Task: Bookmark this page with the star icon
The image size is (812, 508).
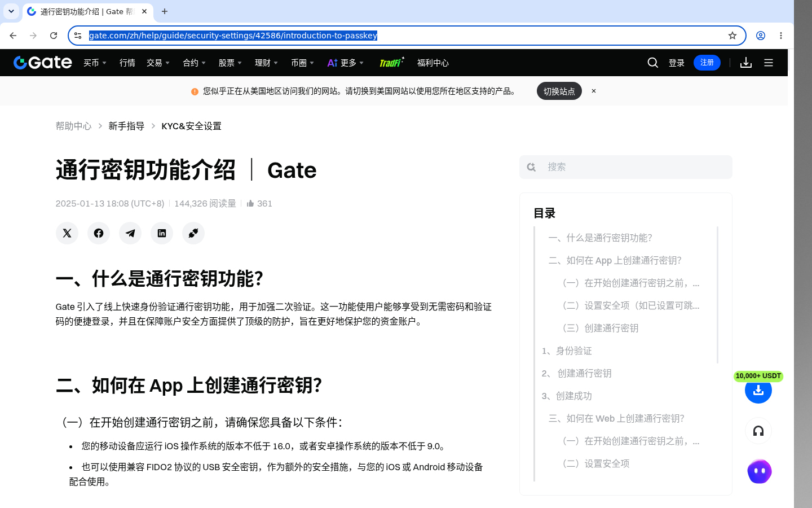Action: point(732,36)
